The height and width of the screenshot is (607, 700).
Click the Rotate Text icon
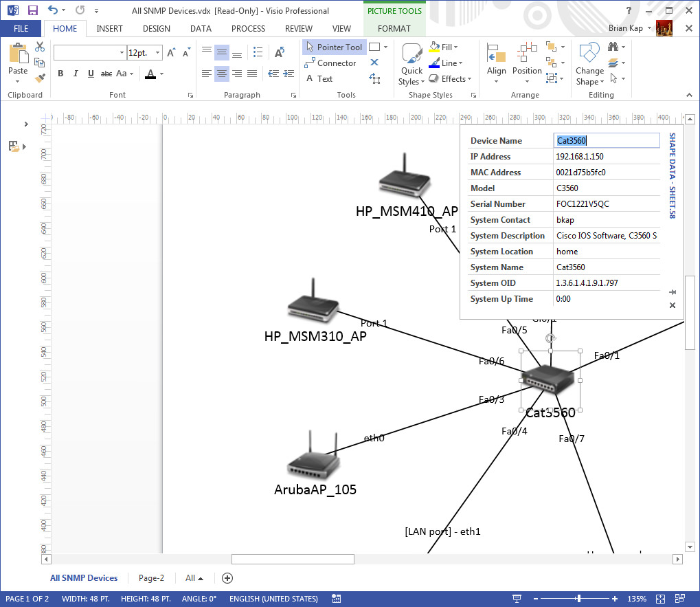point(280,52)
